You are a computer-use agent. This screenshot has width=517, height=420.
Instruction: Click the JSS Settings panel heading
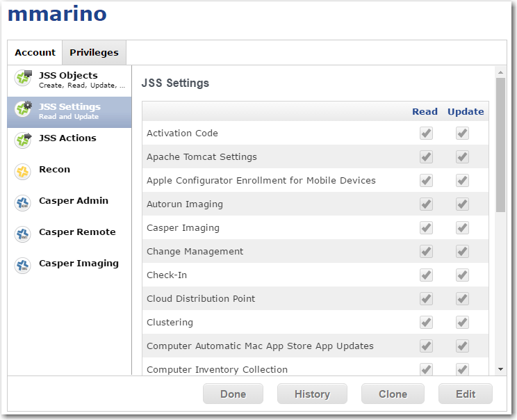click(175, 83)
